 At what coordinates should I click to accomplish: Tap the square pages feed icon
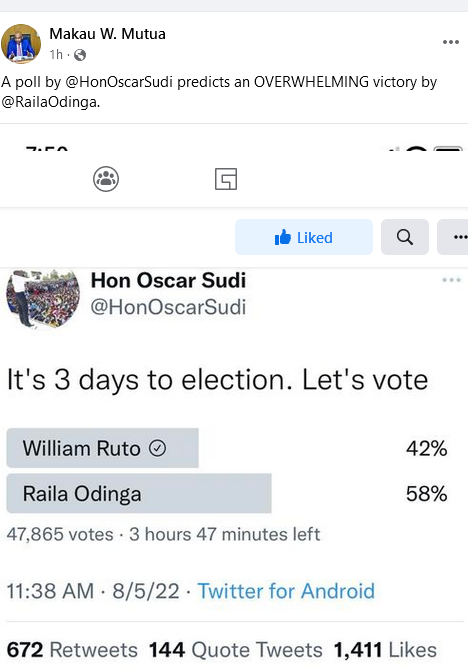point(226,179)
